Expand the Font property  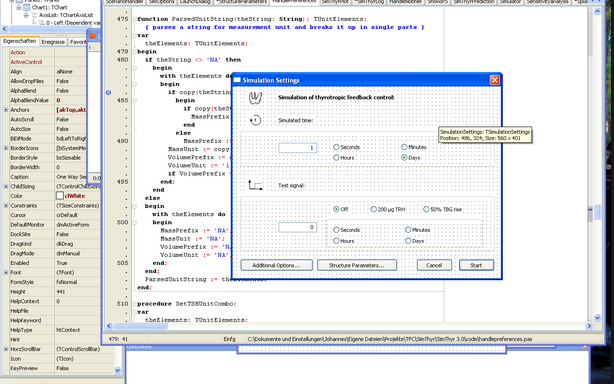pyautogui.click(x=6, y=272)
